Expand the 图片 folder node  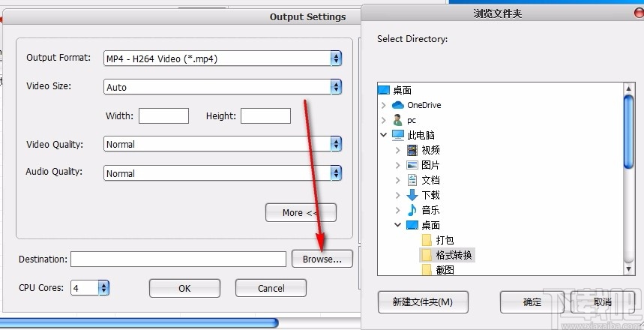(x=397, y=165)
